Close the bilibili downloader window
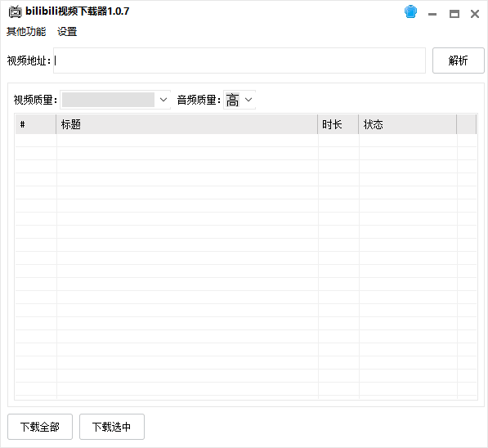488x448 pixels. [x=475, y=14]
